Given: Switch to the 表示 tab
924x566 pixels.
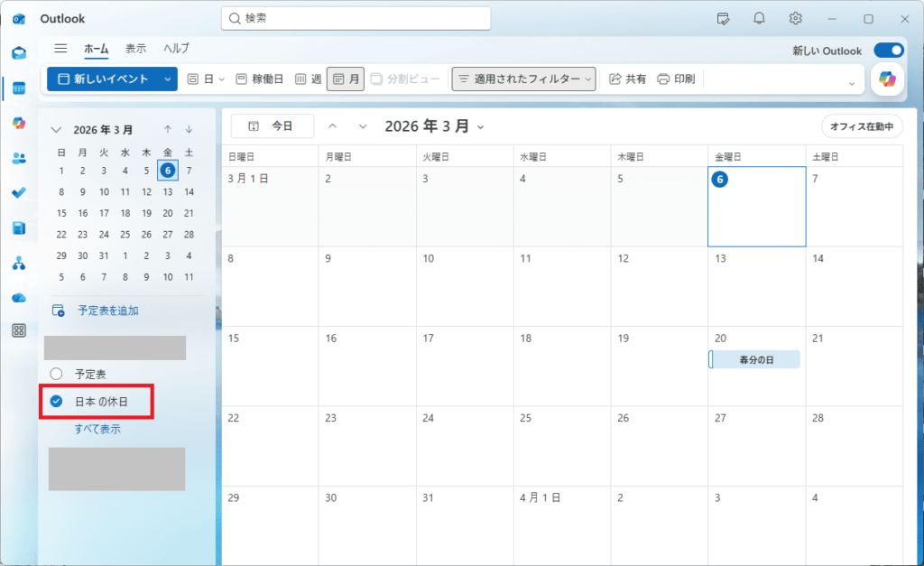Looking at the screenshot, I should coord(136,49).
